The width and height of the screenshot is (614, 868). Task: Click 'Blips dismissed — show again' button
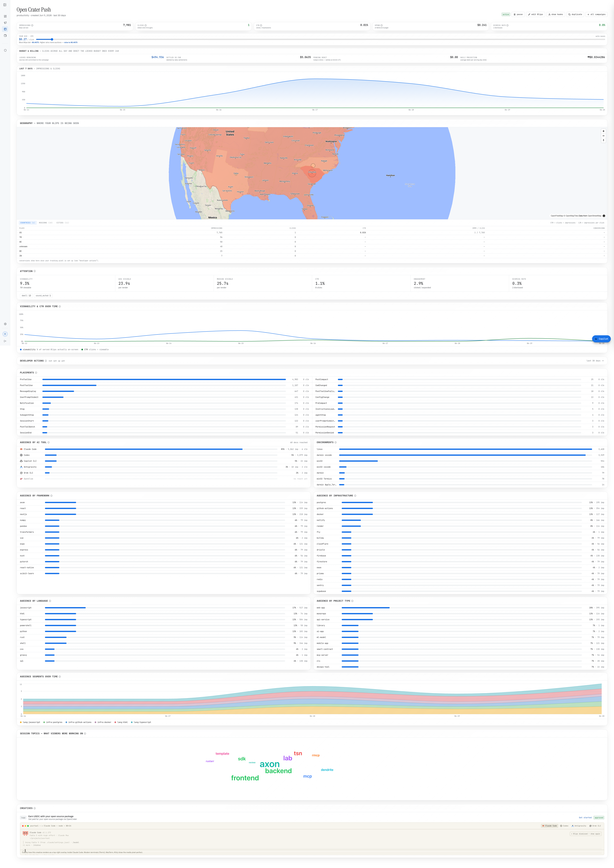pyautogui.click(x=586, y=834)
